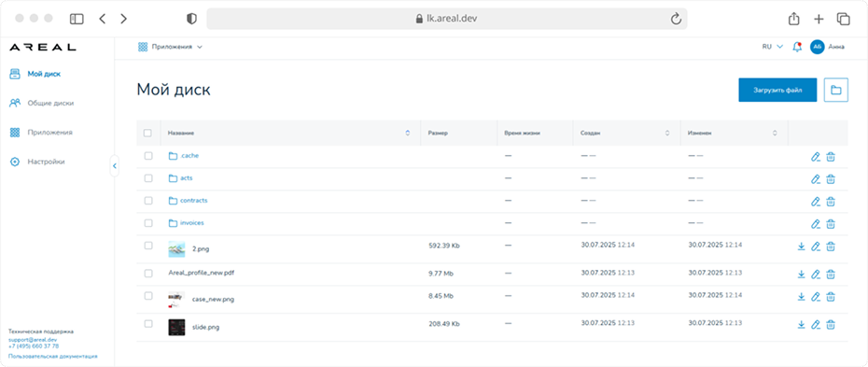Open the Анна user avatar

(x=817, y=47)
